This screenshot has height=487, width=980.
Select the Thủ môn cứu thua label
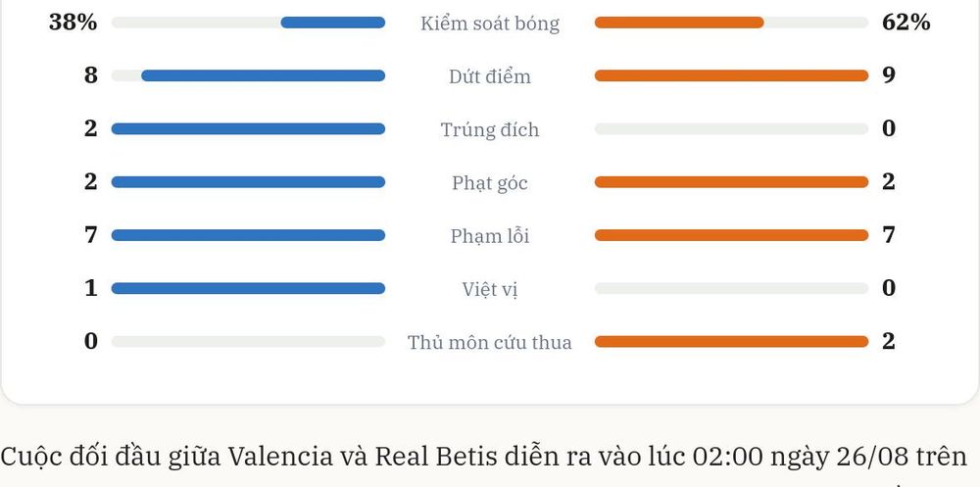[x=490, y=343]
